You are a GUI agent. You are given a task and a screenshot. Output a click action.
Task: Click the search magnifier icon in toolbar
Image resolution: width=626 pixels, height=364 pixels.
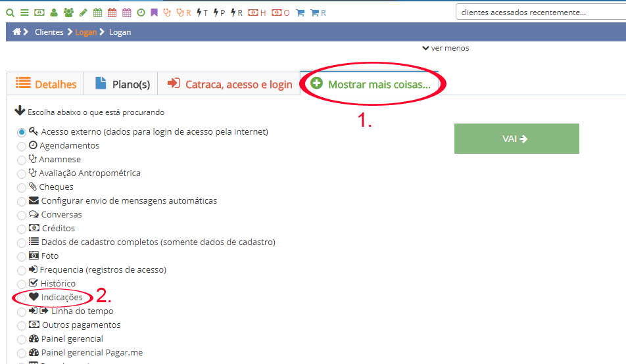point(10,12)
